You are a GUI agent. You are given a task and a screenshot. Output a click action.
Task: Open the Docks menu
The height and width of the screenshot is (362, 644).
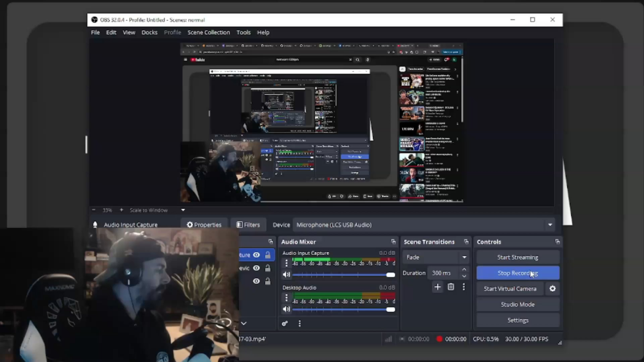click(149, 32)
